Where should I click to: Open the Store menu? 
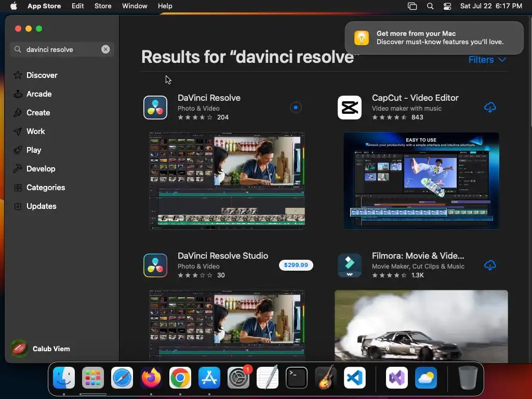(103, 6)
